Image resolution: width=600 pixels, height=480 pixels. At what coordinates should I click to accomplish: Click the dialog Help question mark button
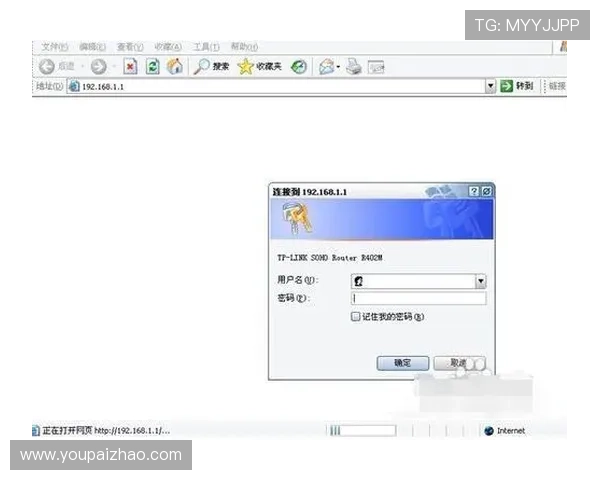pos(474,190)
